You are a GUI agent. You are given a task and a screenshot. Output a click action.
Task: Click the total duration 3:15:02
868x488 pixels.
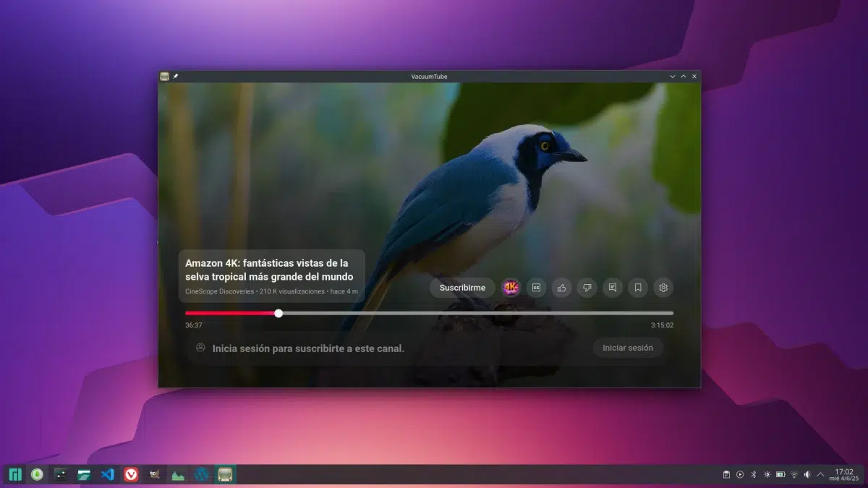coord(662,325)
